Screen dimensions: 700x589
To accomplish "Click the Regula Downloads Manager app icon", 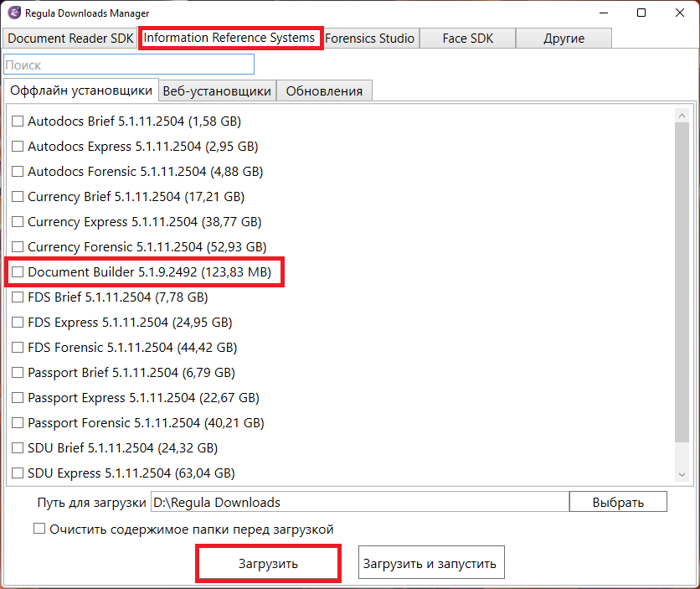I will pyautogui.click(x=14, y=13).
